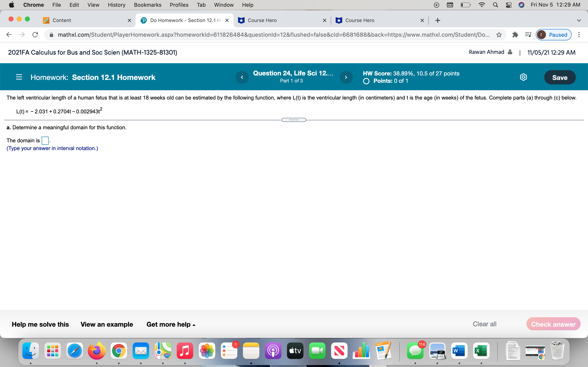Image resolution: width=588 pixels, height=367 pixels.
Task: Switch to the Course Hero tab
Action: (262, 20)
